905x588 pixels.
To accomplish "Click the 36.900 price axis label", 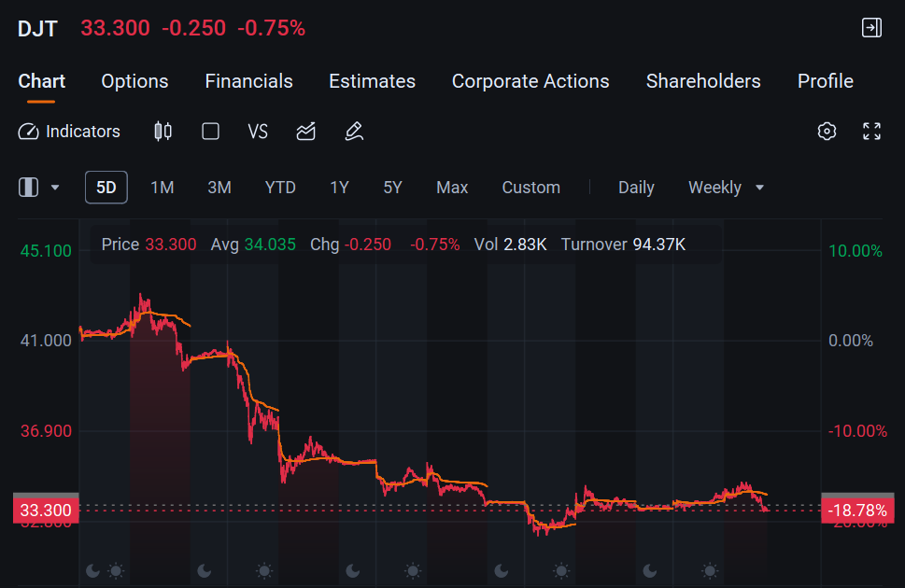I will click(46, 431).
